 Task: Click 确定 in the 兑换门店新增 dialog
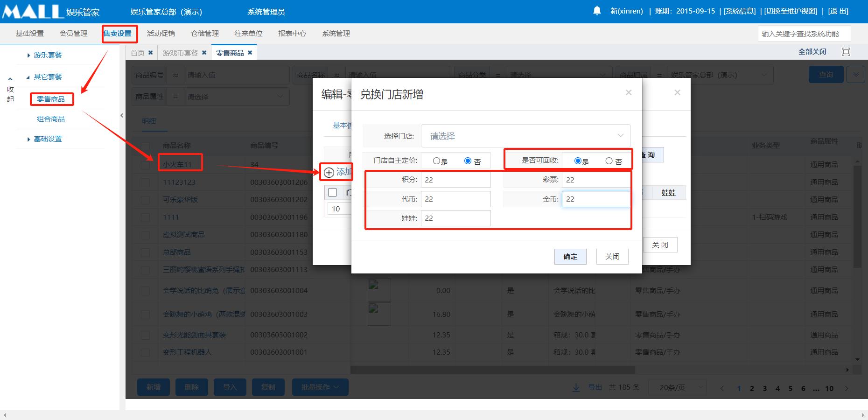tap(570, 257)
